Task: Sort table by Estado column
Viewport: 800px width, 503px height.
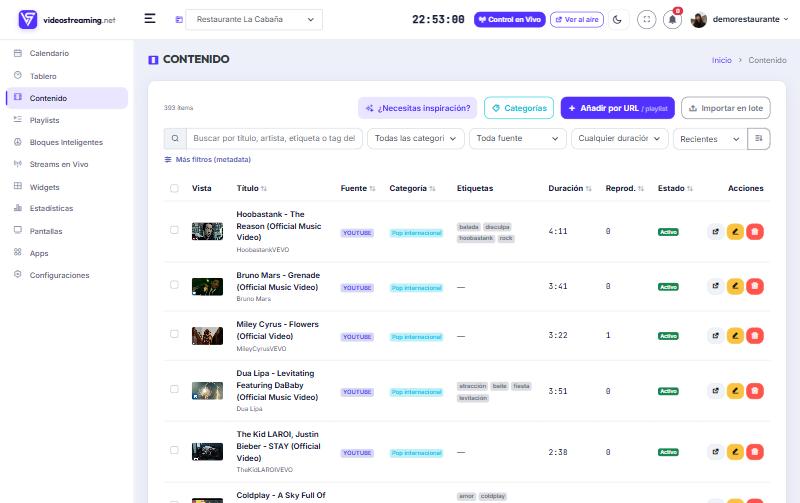Action: tap(675, 188)
